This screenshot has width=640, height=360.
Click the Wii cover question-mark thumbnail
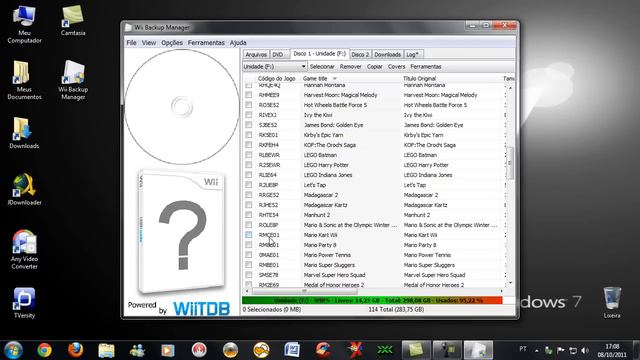coord(182,232)
